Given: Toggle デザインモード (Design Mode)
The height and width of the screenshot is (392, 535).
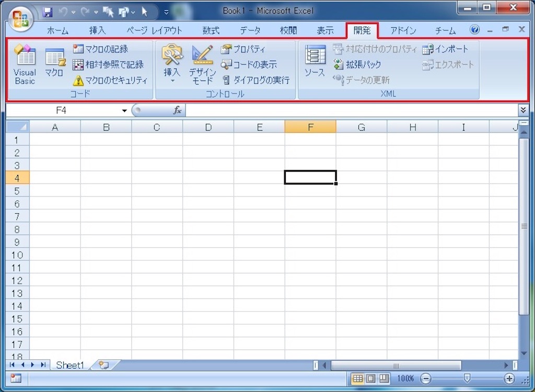Looking at the screenshot, I should pyautogui.click(x=202, y=65).
